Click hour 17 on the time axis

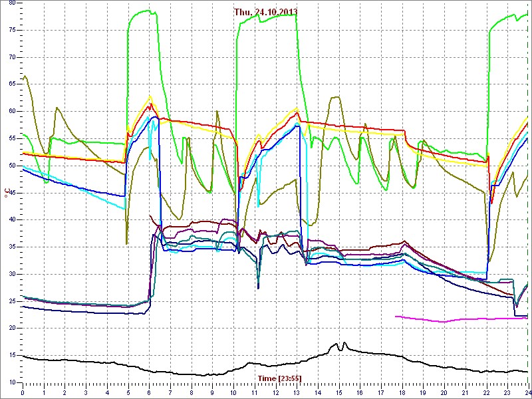[x=380, y=392]
